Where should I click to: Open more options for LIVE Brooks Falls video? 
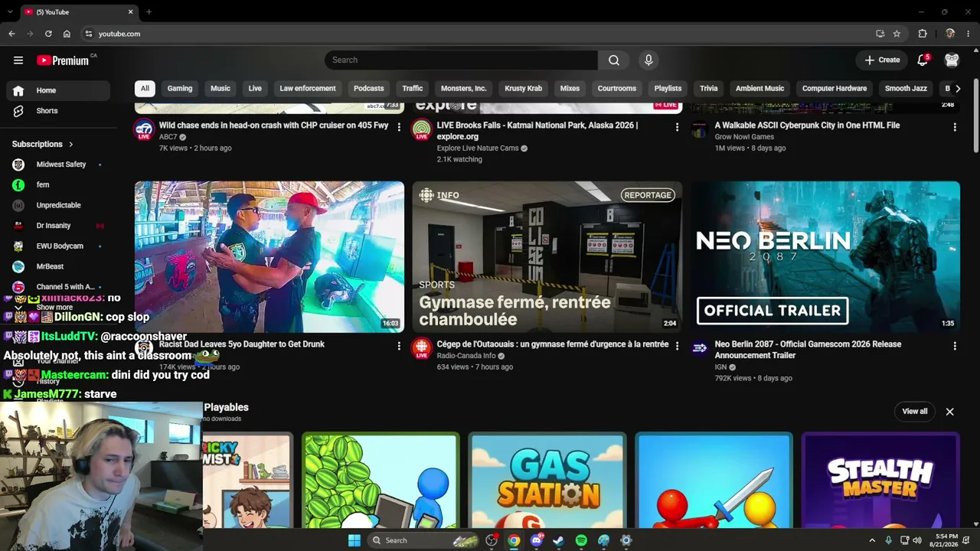(x=677, y=127)
